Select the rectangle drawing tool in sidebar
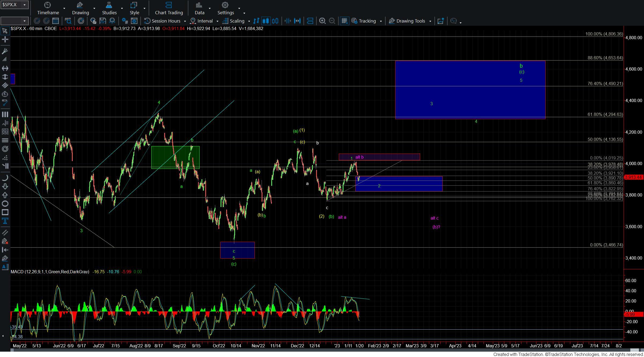The image size is (644, 357). coord(5,212)
